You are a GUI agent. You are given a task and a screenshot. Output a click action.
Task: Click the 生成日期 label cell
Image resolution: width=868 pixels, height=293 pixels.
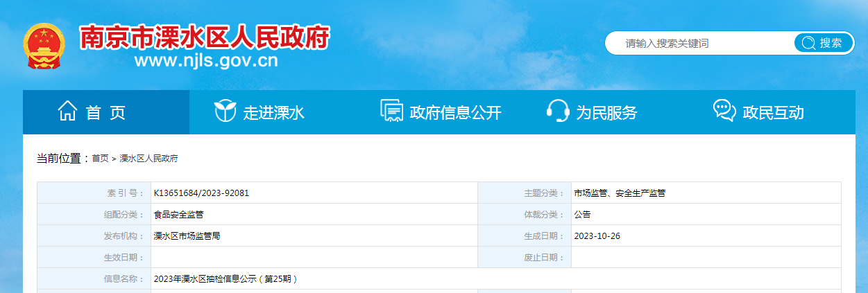click(x=525, y=236)
